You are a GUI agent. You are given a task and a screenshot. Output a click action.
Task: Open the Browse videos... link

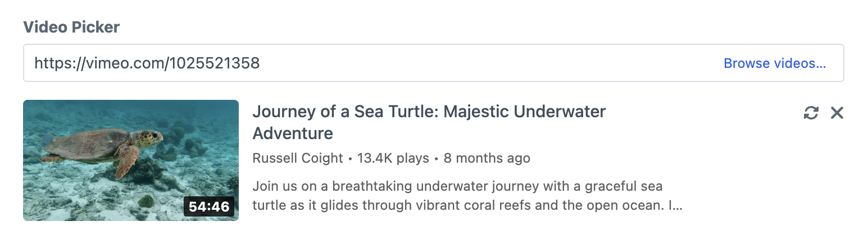pyautogui.click(x=774, y=63)
